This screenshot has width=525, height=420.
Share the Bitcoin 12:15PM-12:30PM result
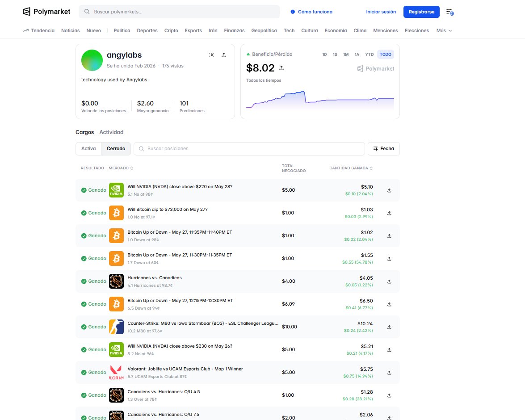(389, 304)
